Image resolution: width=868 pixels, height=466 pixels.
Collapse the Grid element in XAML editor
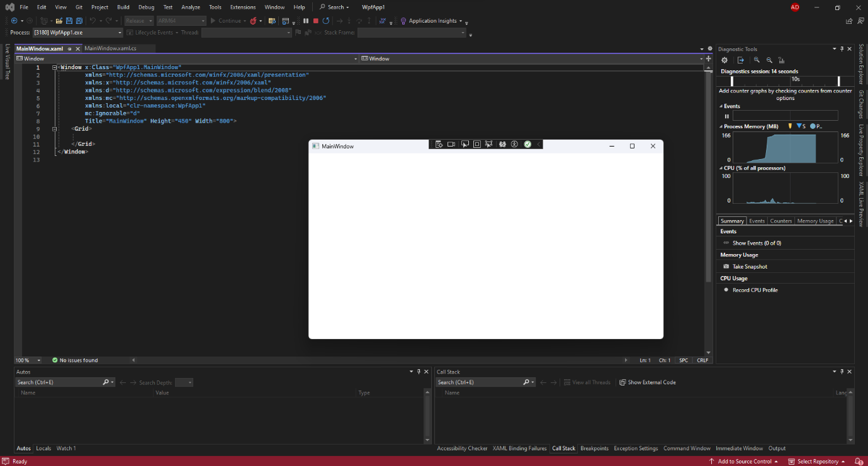coord(55,129)
